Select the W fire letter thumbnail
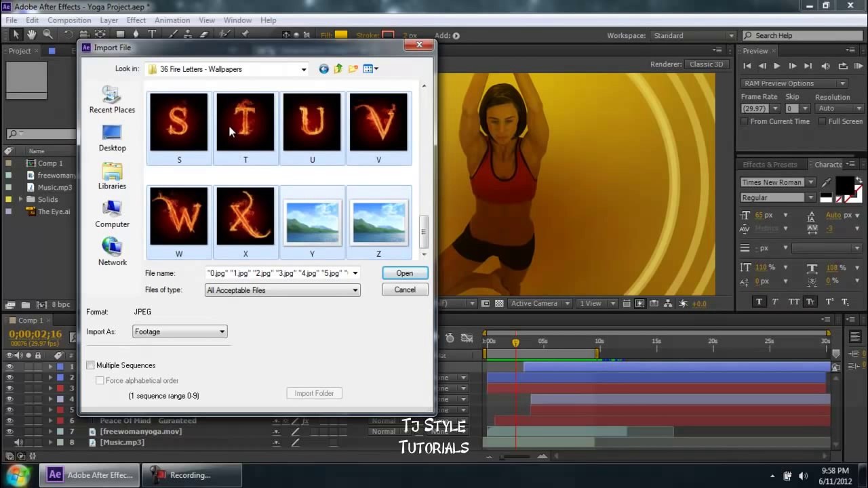Image resolution: width=868 pixels, height=488 pixels. click(x=179, y=216)
